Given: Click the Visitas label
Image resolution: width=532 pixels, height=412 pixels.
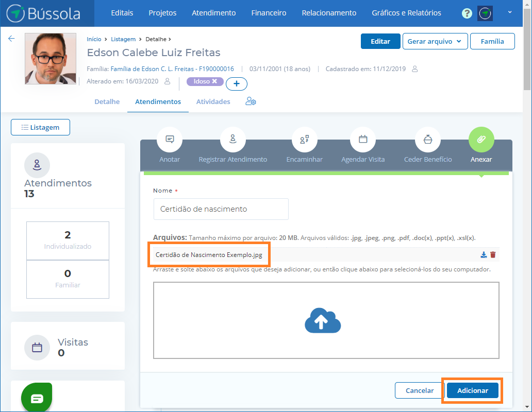Looking at the screenshot, I should pyautogui.click(x=73, y=342).
